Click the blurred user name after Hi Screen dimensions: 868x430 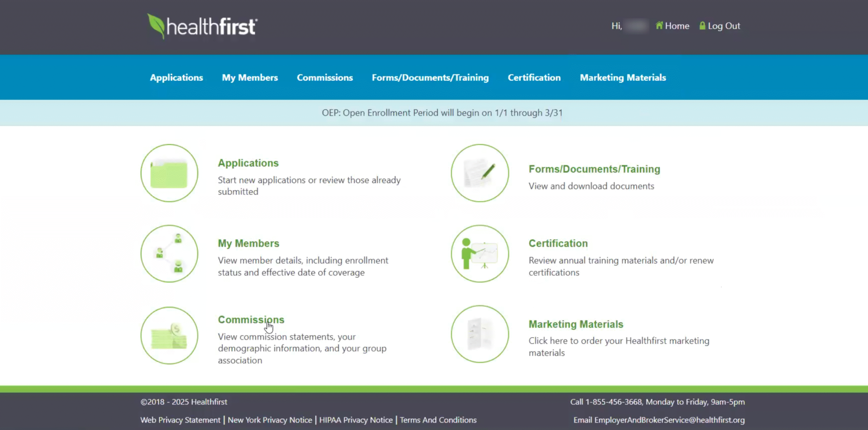[636, 26]
